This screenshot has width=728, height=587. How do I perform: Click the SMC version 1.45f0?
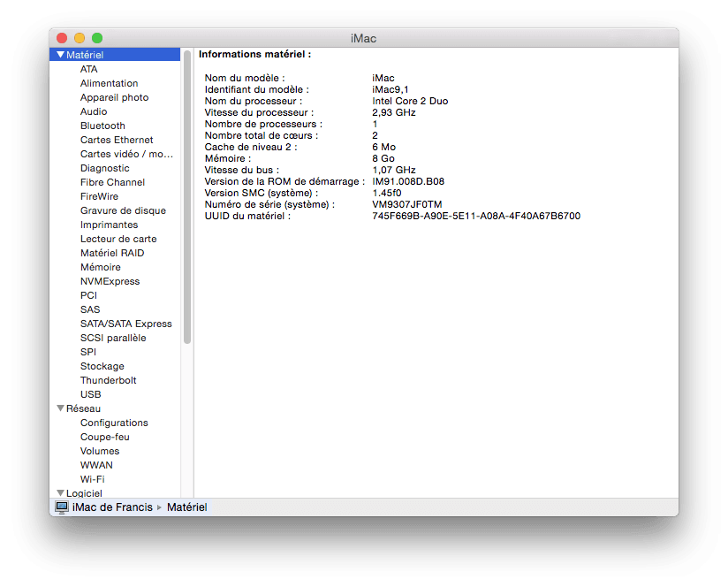click(x=387, y=193)
